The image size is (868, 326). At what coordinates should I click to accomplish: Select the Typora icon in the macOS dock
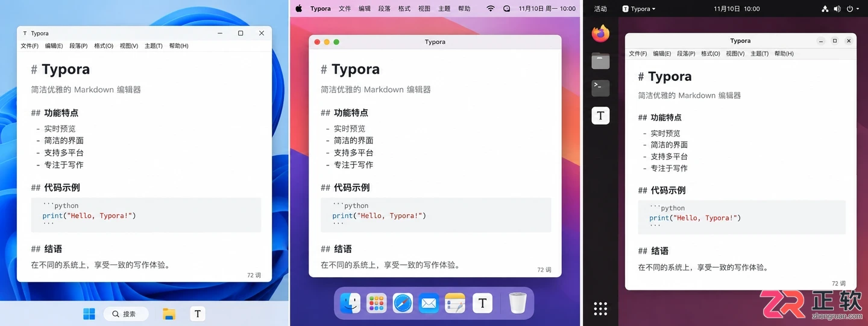482,303
